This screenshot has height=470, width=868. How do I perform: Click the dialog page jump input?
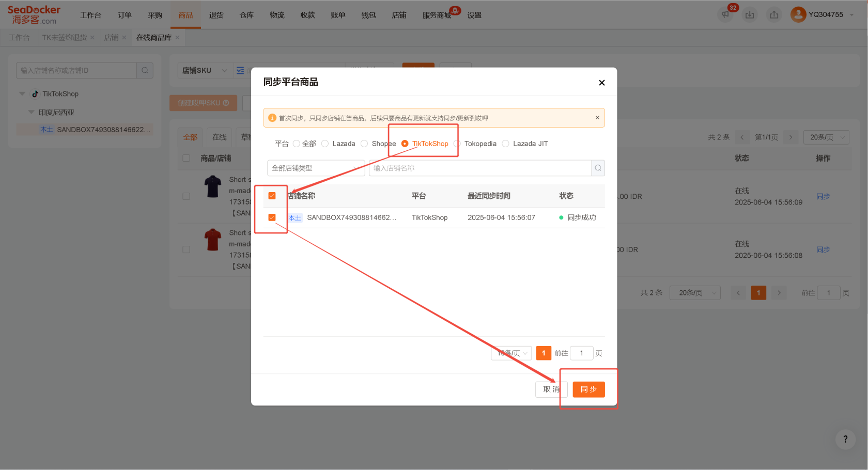(582, 353)
